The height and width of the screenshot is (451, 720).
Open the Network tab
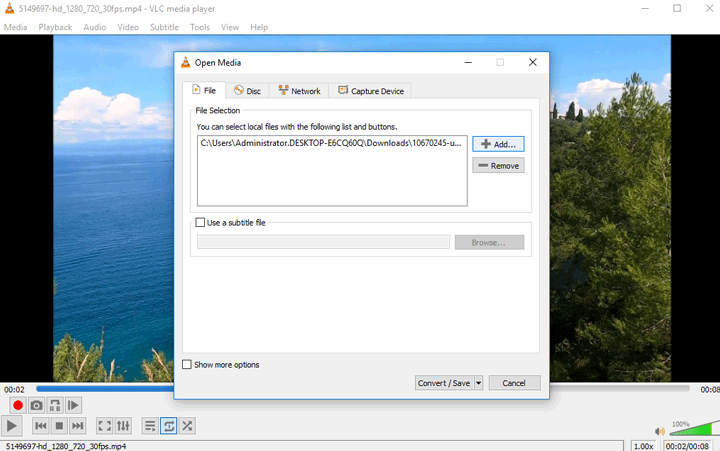tap(299, 91)
